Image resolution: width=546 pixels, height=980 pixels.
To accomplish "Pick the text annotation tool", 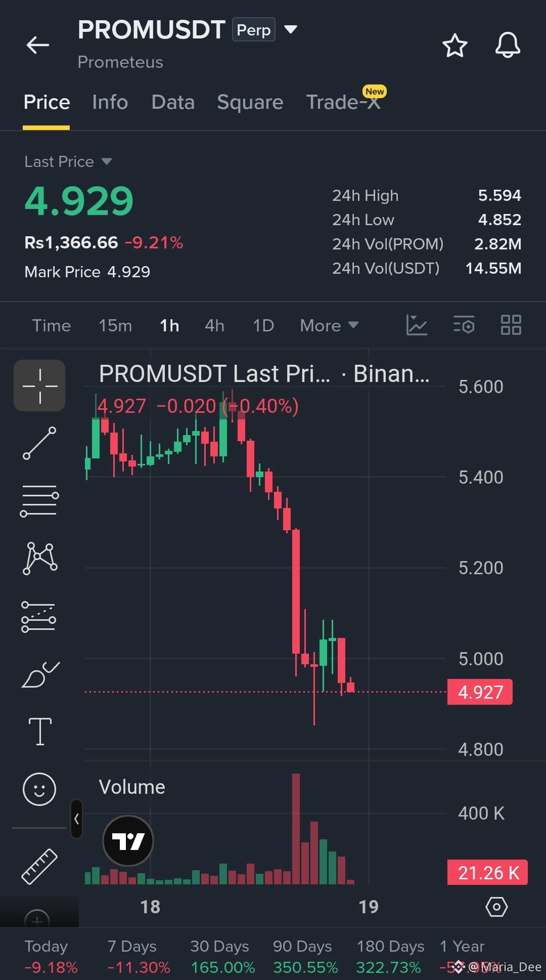I will pos(40,732).
